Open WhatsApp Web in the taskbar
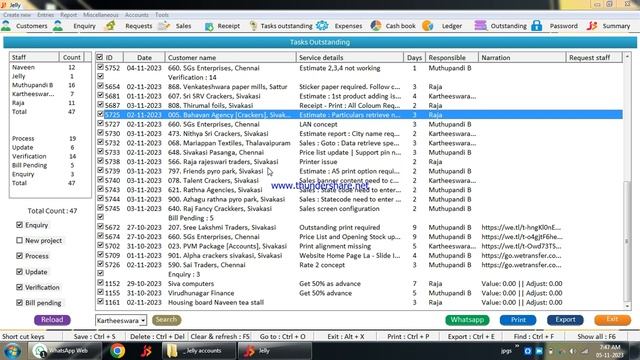Viewport: 640px width, 360px height. 64,351
